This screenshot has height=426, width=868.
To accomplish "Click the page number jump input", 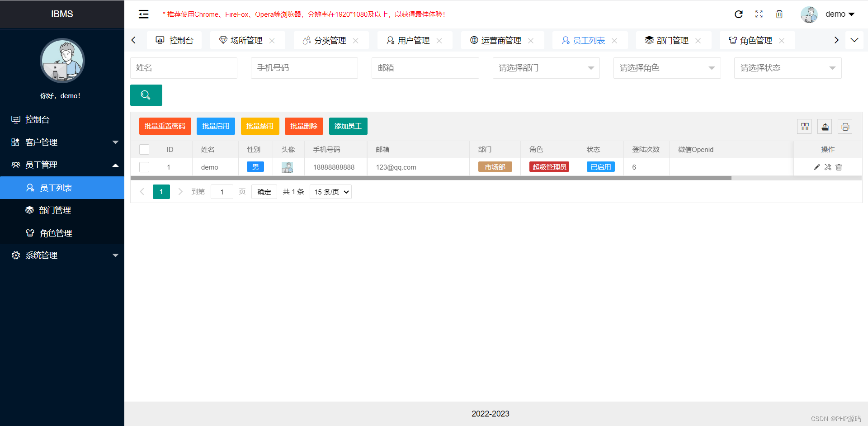I will [222, 192].
